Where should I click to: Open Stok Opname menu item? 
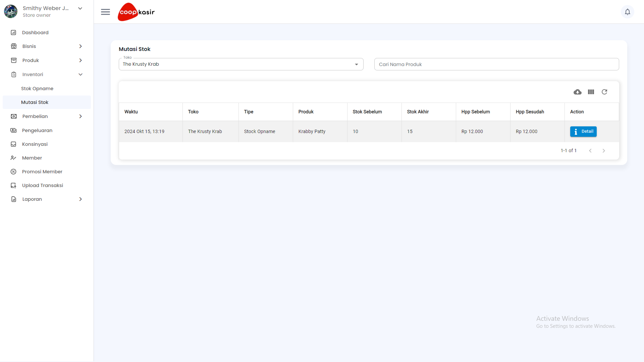coord(37,88)
